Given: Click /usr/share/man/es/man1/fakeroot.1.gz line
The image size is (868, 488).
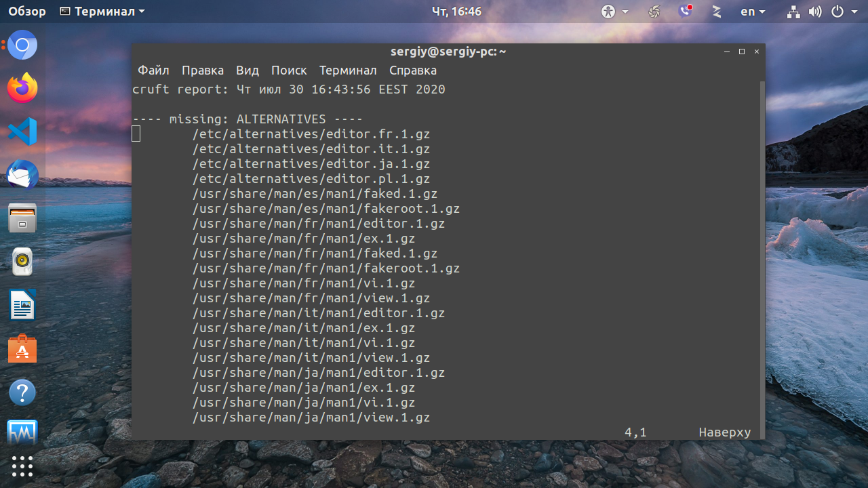Looking at the screenshot, I should click(x=326, y=209).
